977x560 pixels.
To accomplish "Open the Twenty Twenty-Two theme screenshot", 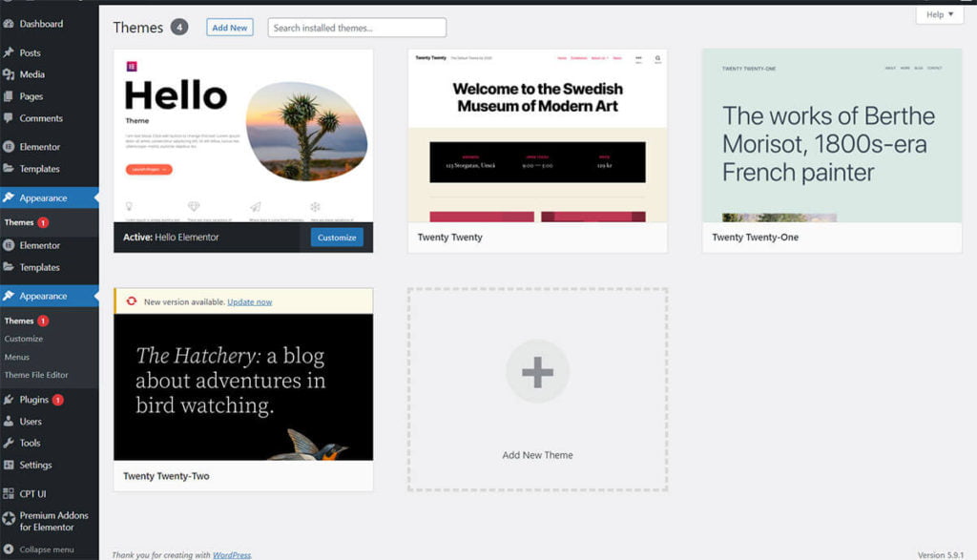I will 243,386.
